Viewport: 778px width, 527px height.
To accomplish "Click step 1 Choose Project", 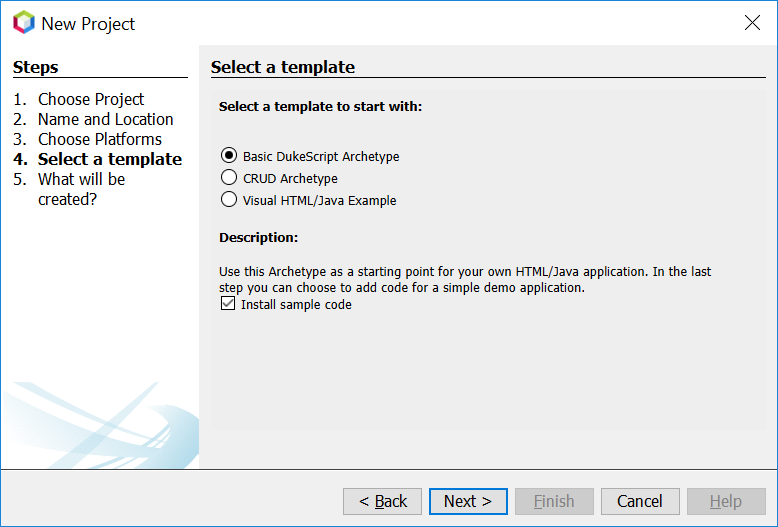I will 91,99.
